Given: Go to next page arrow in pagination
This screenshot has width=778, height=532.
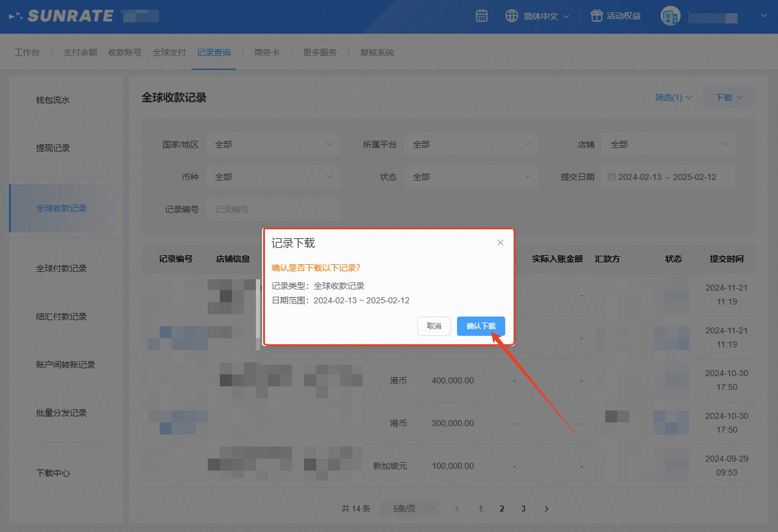Looking at the screenshot, I should click(x=546, y=509).
